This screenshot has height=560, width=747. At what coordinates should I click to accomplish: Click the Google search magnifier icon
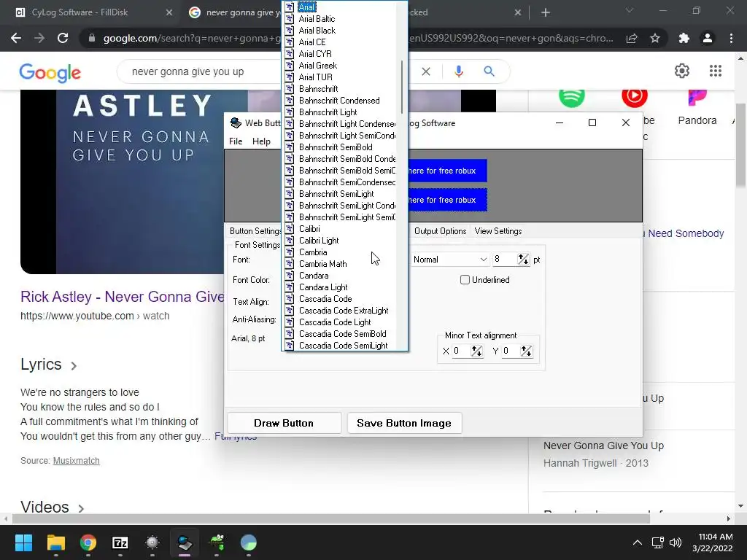click(x=489, y=71)
